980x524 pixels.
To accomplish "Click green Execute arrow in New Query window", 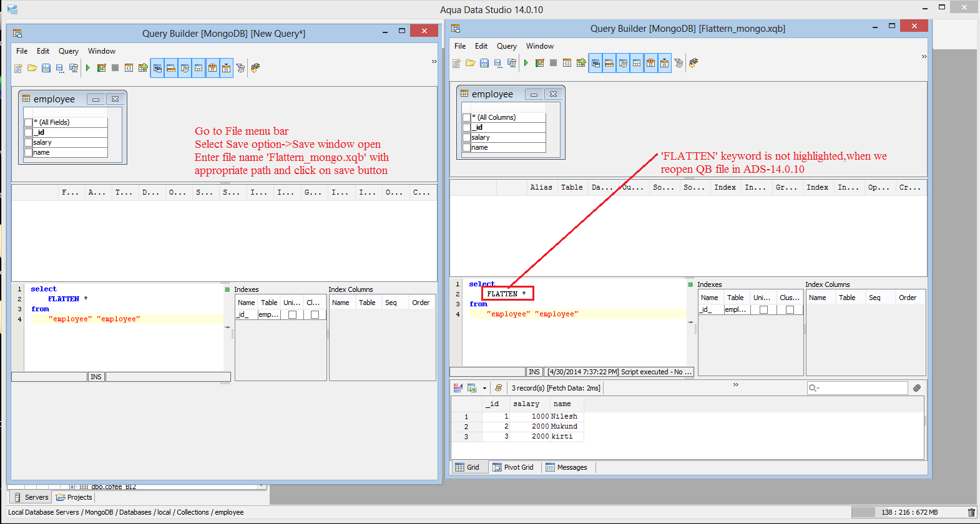I will pyautogui.click(x=88, y=68).
